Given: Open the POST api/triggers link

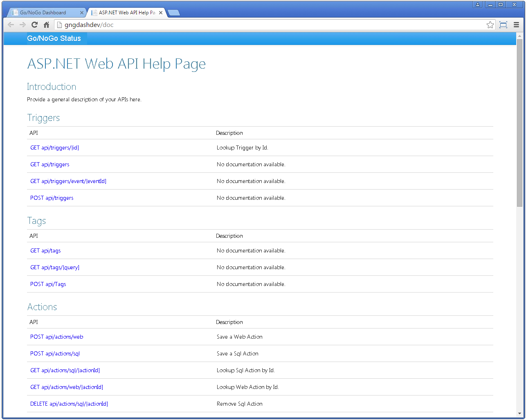Looking at the screenshot, I should coord(52,198).
